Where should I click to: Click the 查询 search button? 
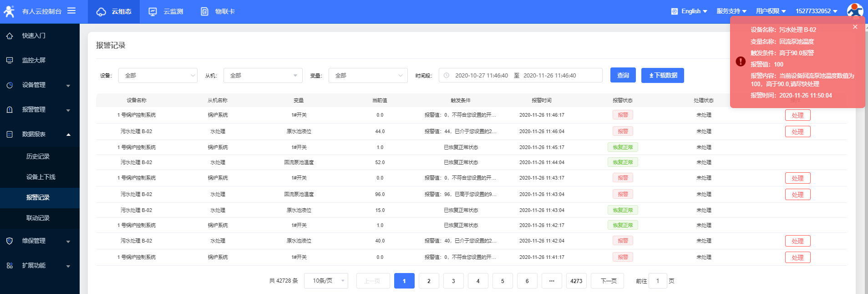pos(623,75)
